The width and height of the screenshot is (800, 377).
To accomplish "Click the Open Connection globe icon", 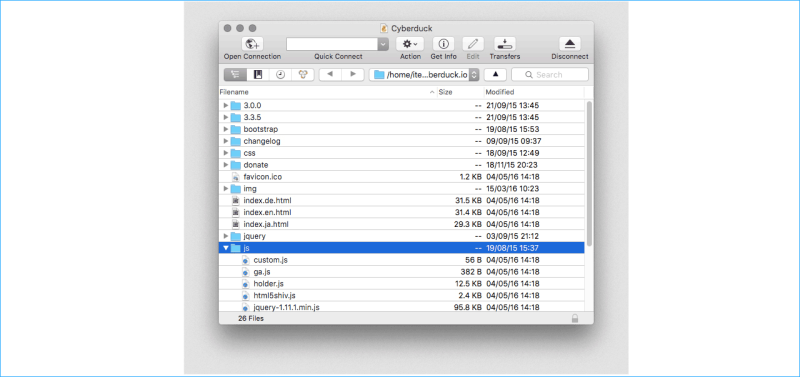I will click(x=252, y=44).
